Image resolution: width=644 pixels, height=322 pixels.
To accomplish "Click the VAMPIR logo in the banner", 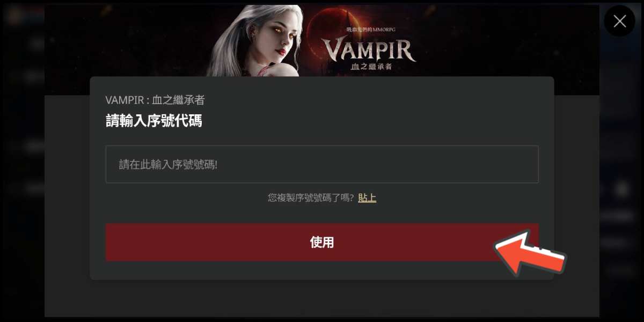I will pos(369,50).
